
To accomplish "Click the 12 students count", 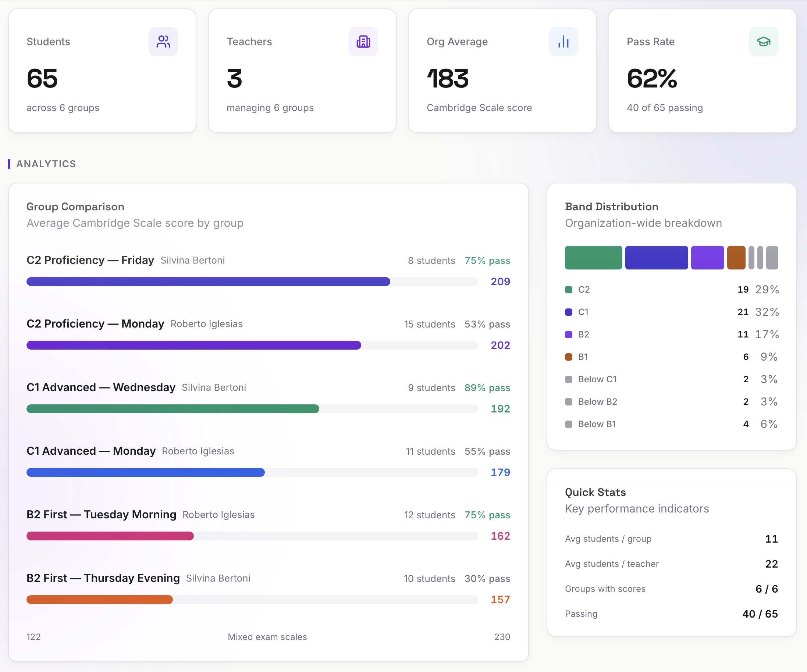I will point(430,515).
